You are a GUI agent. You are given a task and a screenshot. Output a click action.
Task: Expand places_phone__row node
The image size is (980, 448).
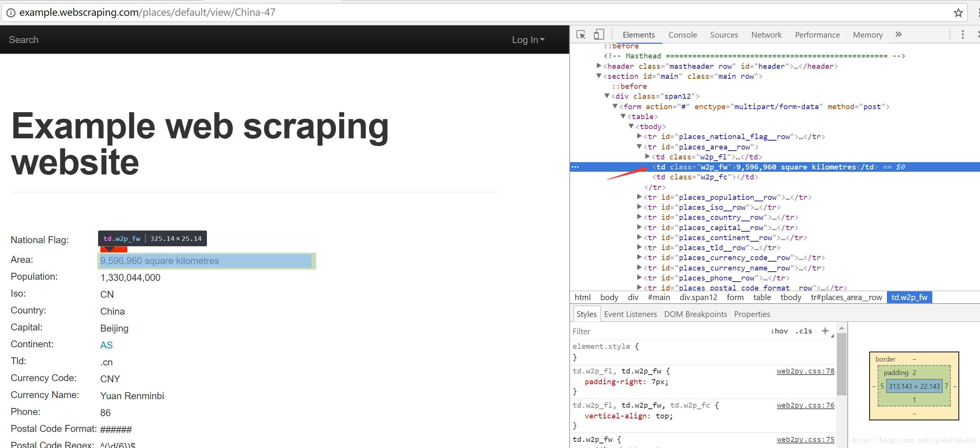pos(639,277)
